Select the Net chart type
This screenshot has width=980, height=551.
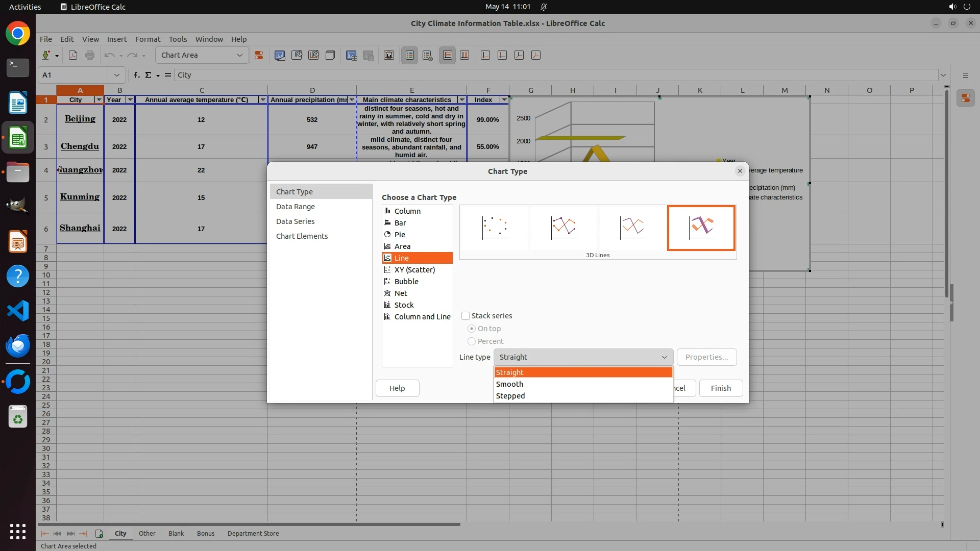point(401,293)
